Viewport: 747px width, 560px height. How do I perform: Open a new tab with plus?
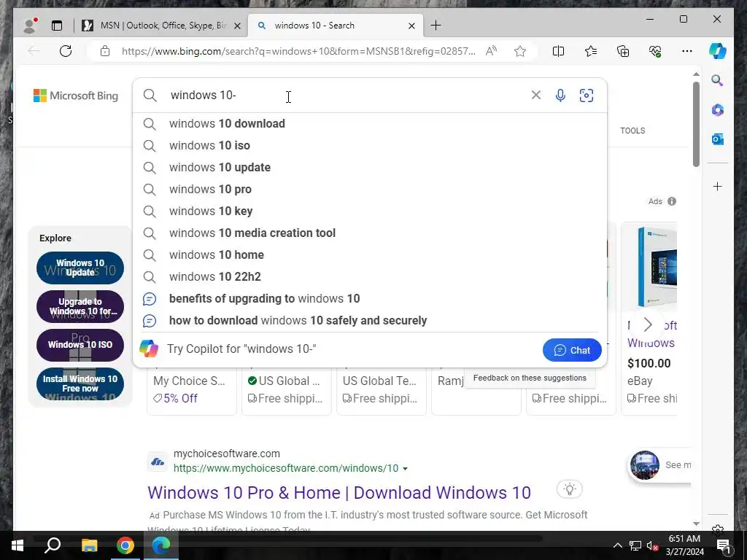[436, 26]
